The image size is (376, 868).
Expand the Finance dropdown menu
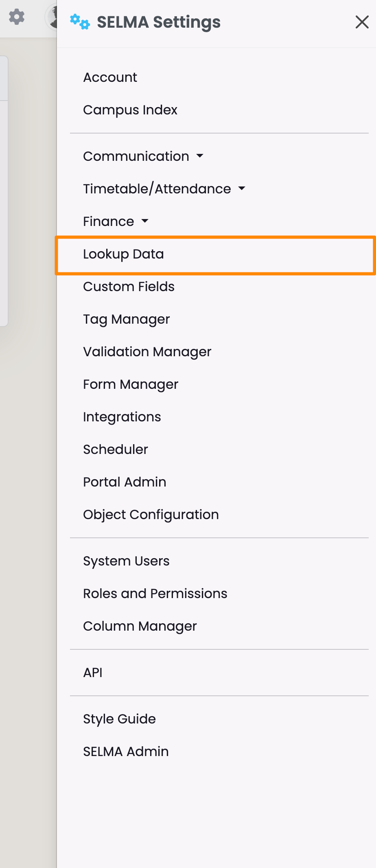pos(116,221)
